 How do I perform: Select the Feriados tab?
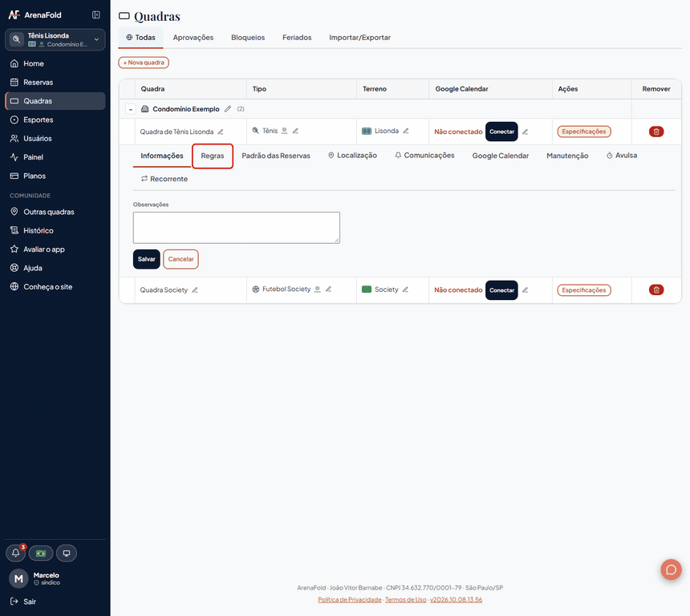coord(297,38)
